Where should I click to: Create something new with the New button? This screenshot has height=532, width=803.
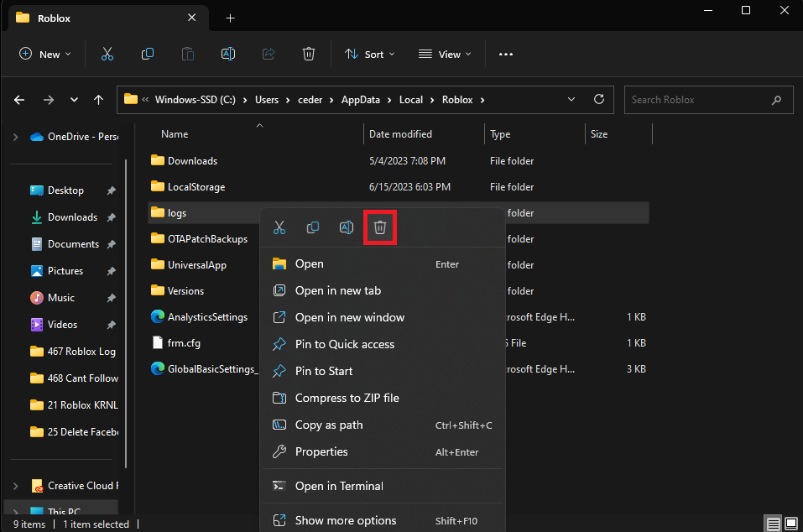(44, 54)
